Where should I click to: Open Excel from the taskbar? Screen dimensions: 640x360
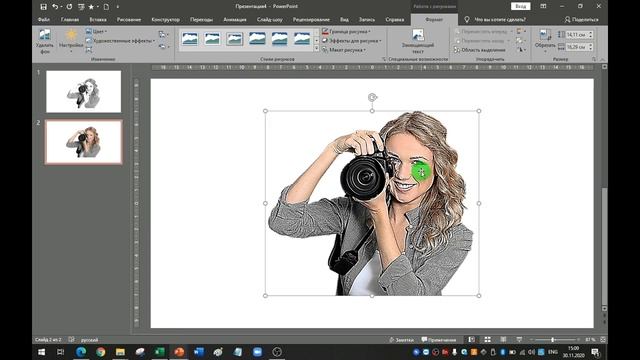[159, 352]
